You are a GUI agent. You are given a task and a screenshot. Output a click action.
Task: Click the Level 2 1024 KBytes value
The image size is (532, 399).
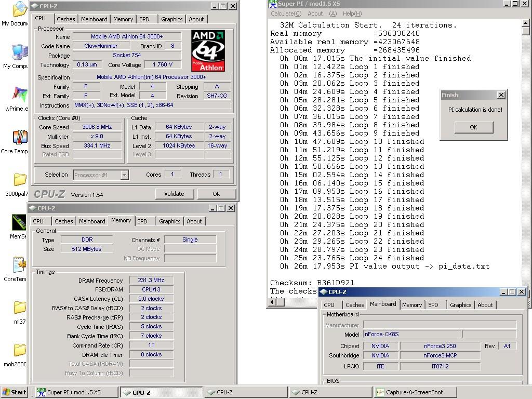(x=179, y=145)
